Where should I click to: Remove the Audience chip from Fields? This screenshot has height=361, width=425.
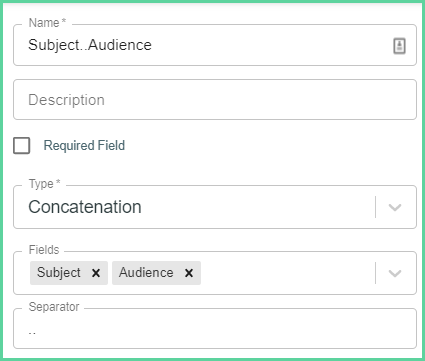189,273
